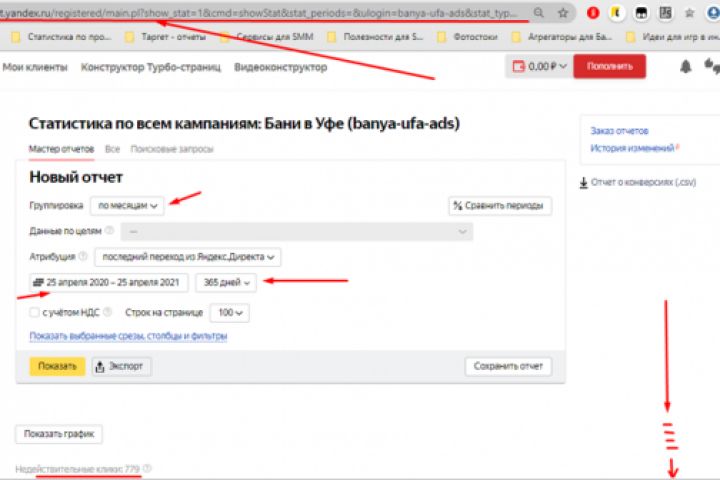
Task: Open bookmark folder Идеи для игр в ин...
Action: click(x=674, y=37)
